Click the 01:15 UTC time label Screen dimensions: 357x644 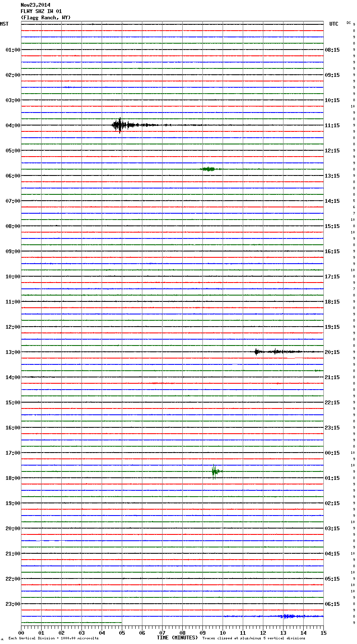click(x=332, y=478)
